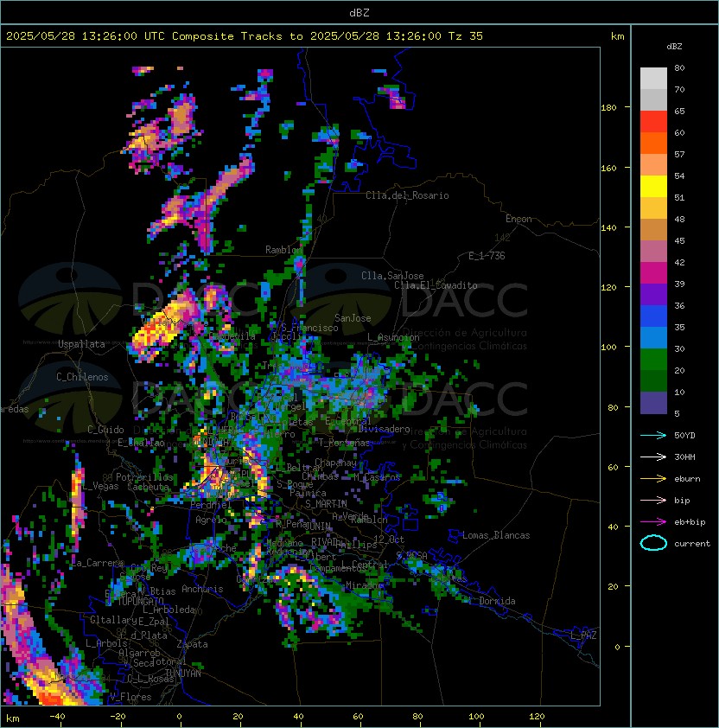Viewport: 719px width, 728px height.
Task: Click the 'eb+bip' legend label text
Action: (690, 522)
